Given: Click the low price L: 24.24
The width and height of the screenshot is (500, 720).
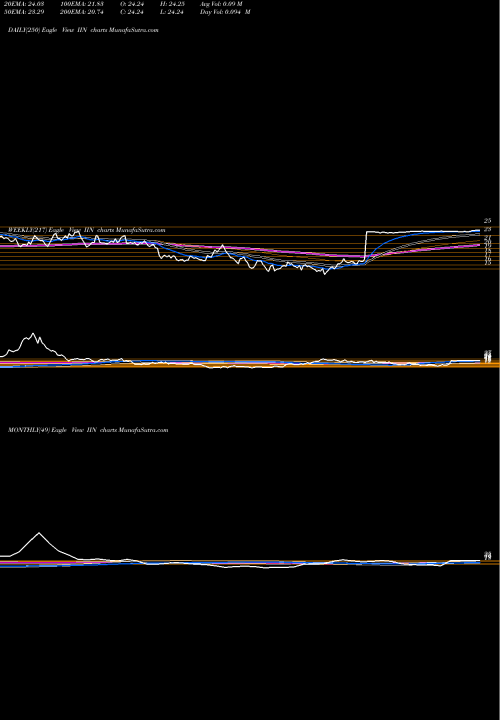Looking at the screenshot, I should pyautogui.click(x=173, y=12).
